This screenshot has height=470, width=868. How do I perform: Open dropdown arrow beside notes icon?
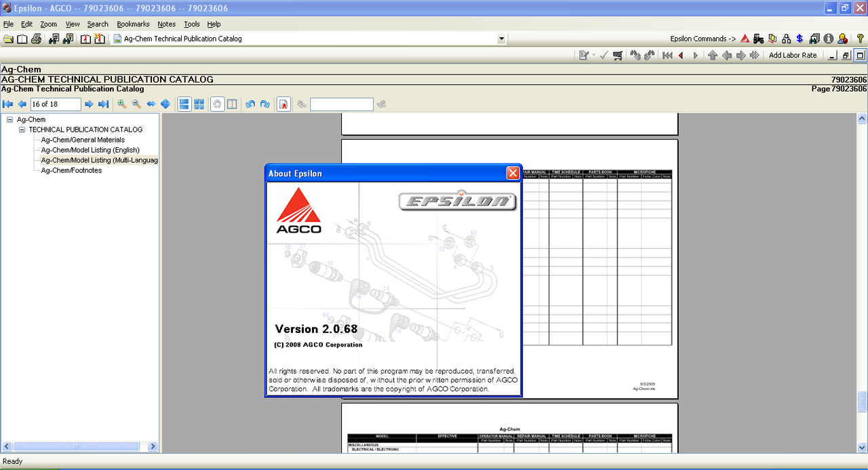coord(593,56)
